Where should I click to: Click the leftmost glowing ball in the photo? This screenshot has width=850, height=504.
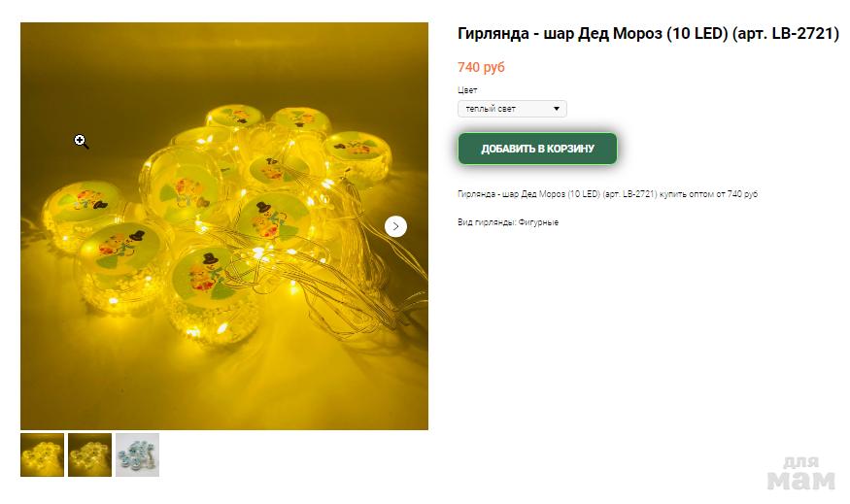coord(84,214)
